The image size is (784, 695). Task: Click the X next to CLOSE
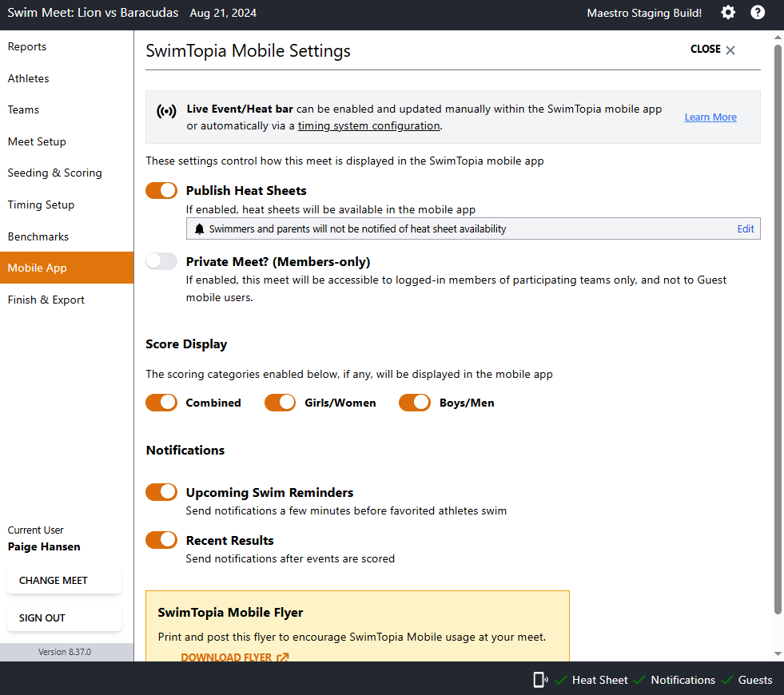(730, 50)
